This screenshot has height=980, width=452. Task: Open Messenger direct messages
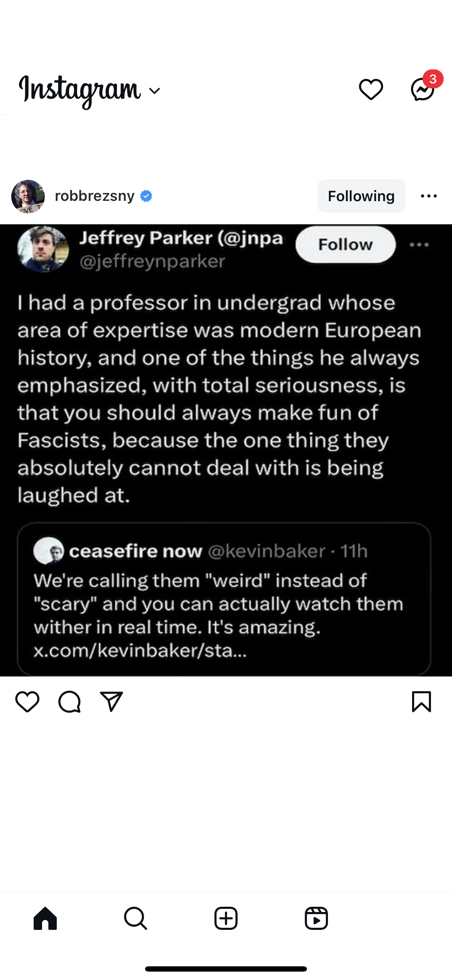(x=422, y=89)
